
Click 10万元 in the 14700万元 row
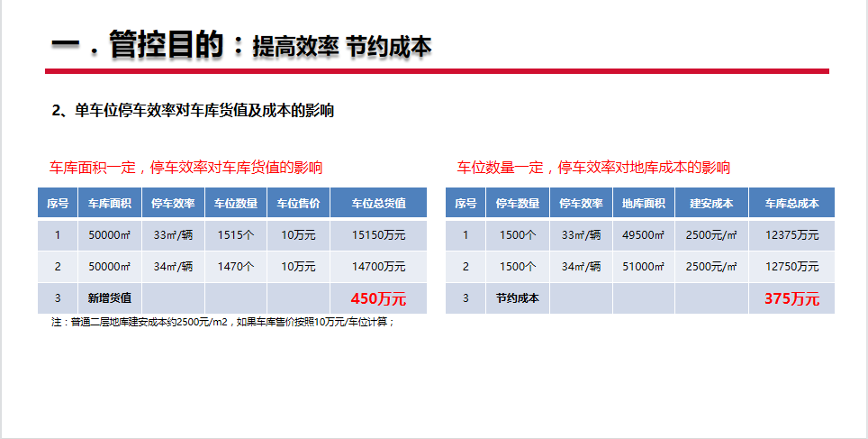point(298,267)
